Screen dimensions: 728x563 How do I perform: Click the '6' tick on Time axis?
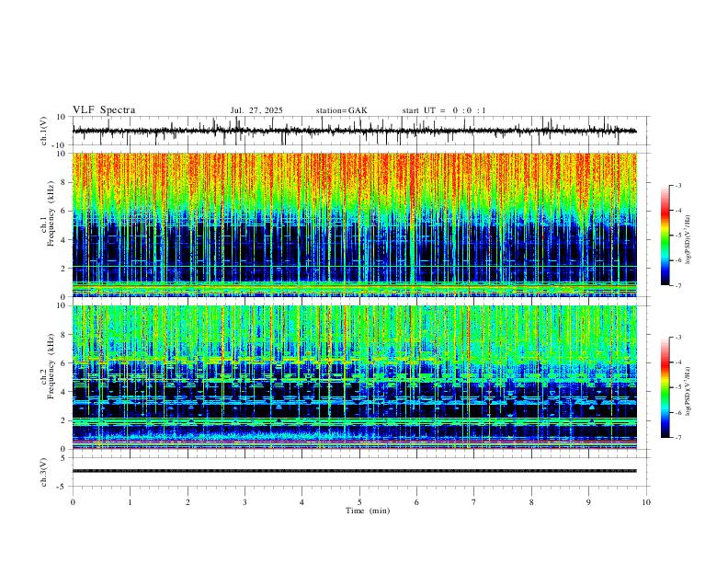coord(416,502)
